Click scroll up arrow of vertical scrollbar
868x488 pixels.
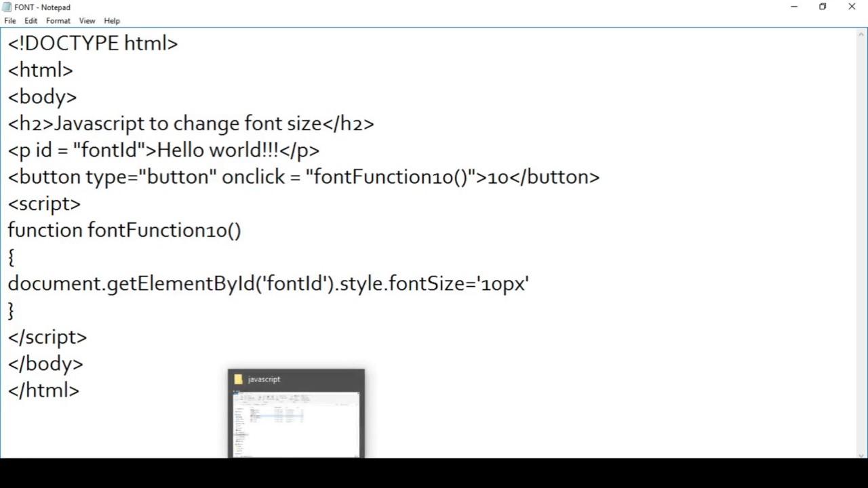[x=862, y=35]
